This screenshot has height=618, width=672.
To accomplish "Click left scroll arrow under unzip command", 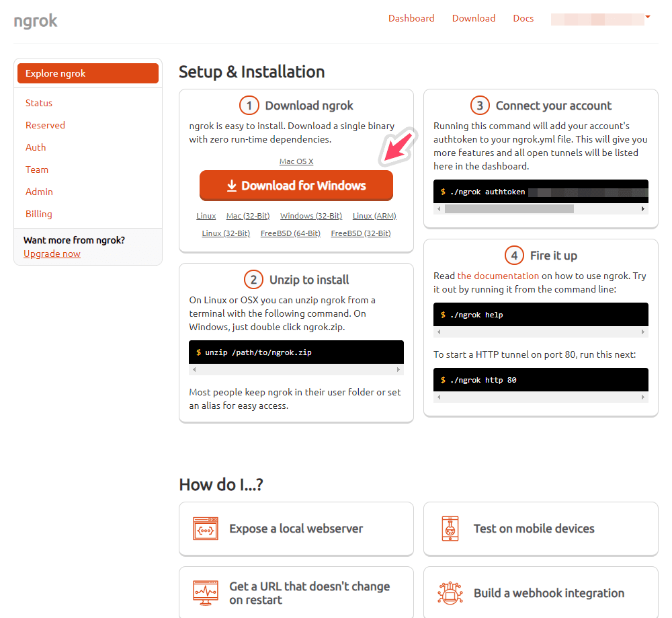I will point(194,370).
